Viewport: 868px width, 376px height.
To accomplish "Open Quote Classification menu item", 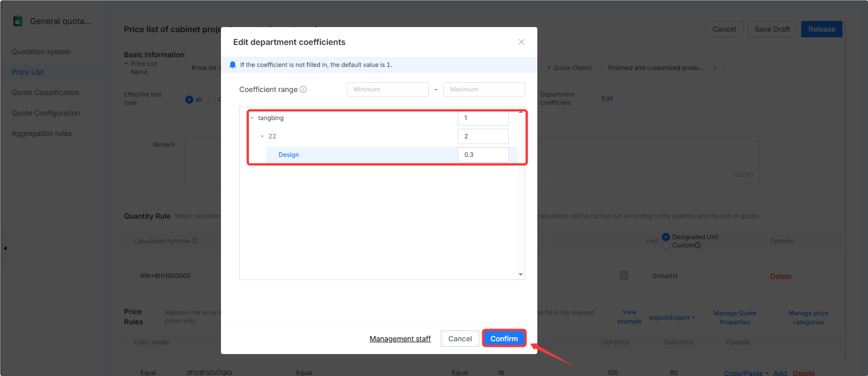I will pyautogui.click(x=45, y=92).
